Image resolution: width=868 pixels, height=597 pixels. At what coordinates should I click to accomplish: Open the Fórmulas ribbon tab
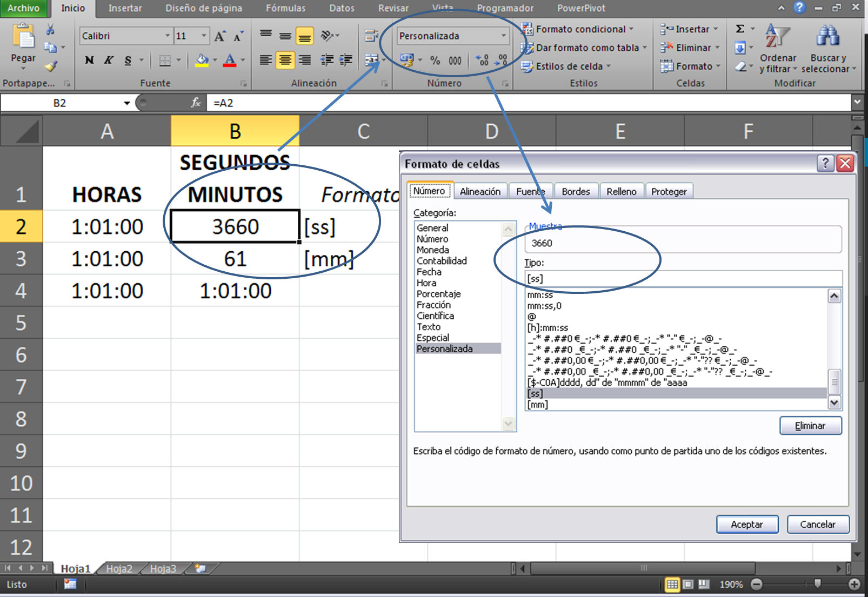[285, 8]
